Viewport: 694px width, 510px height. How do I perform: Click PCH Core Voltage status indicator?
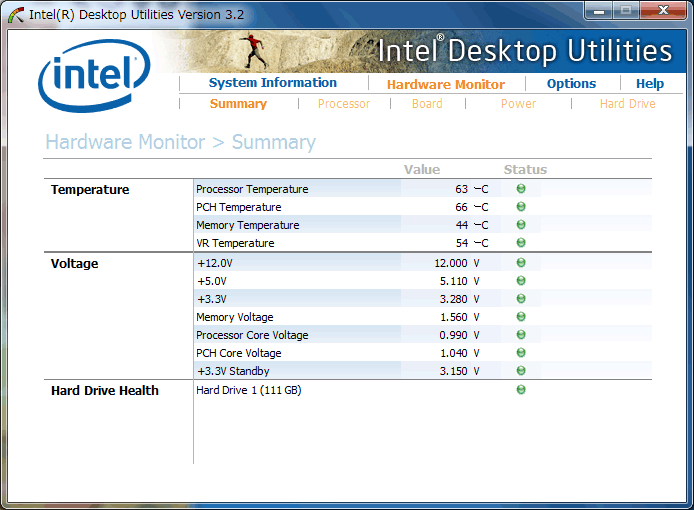(x=521, y=353)
